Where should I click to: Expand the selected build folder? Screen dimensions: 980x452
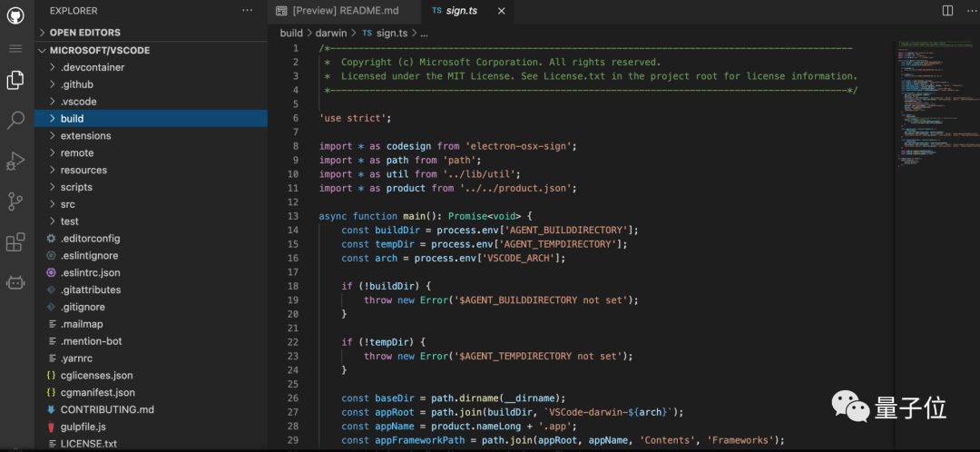click(151, 119)
